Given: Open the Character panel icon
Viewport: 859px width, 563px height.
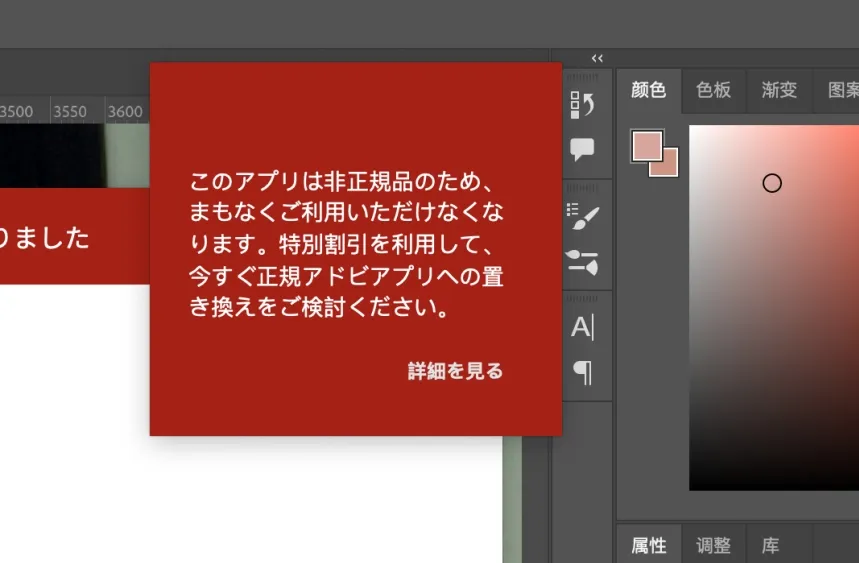Looking at the screenshot, I should point(582,328).
